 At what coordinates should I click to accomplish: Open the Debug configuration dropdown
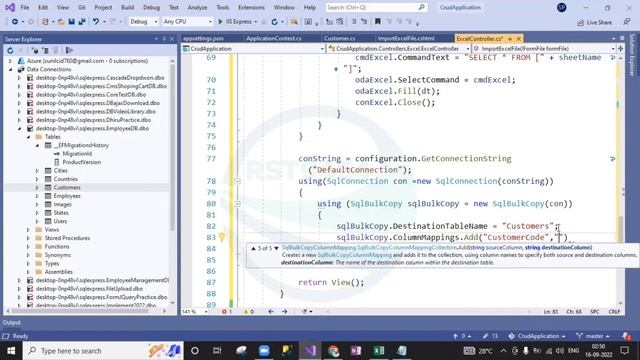click(143, 22)
